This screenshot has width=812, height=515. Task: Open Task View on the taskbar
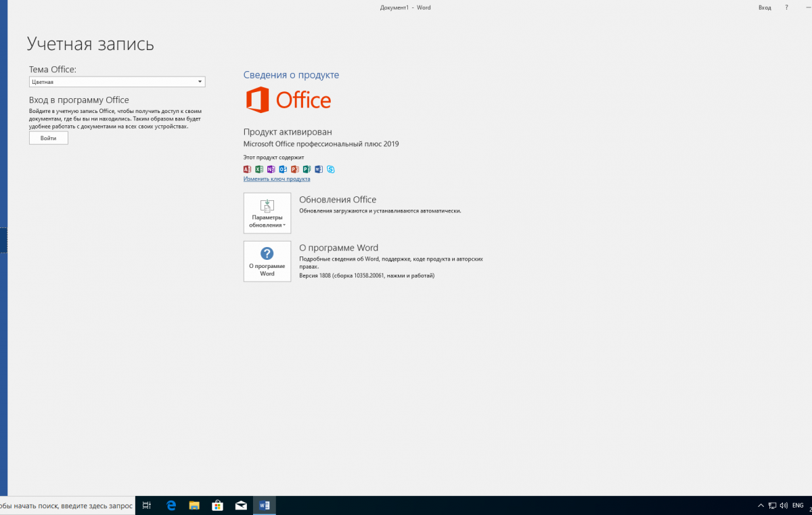[x=147, y=506]
